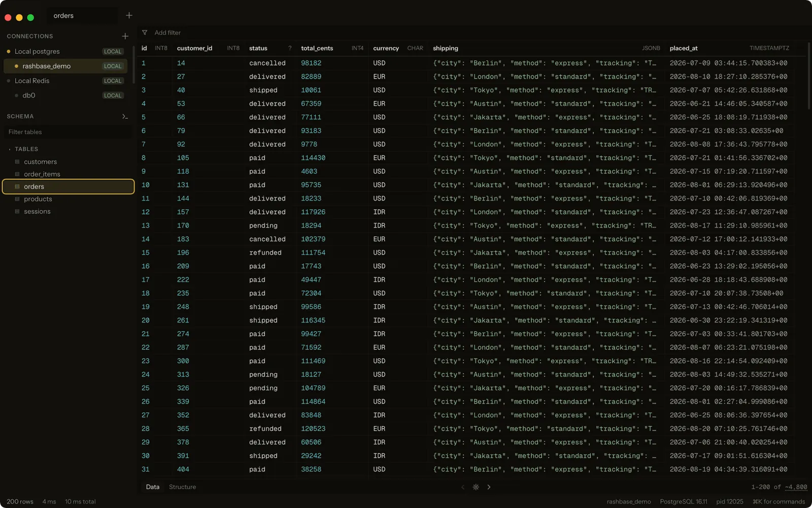Click the vertical scrollbar of the data grid
Viewport: 812px width, 508px height.
click(809, 76)
